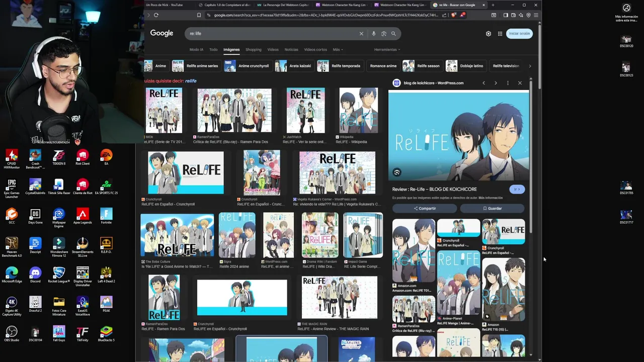644x362 pixels.
Task: Select the Arata kaizaki suggestion chip
Action: click(294, 66)
